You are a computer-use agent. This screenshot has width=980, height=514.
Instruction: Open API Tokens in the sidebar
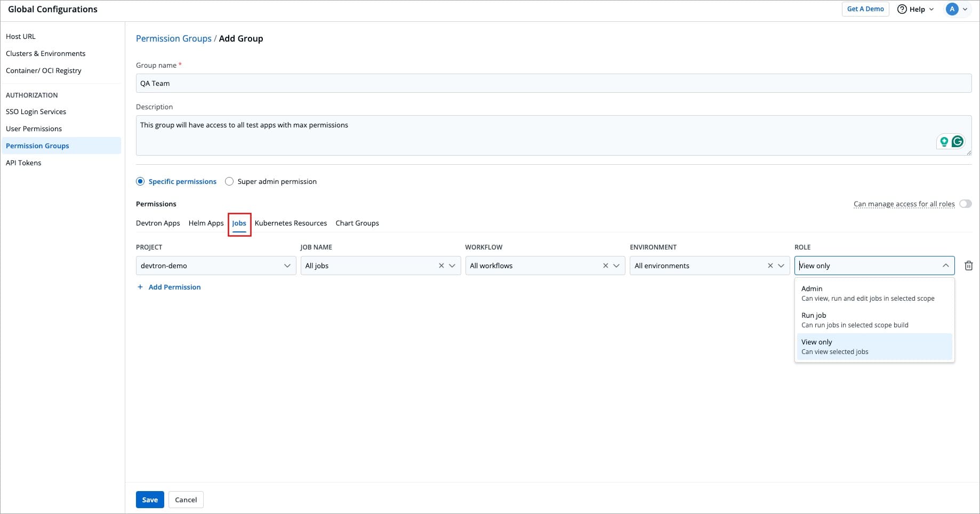(23, 163)
